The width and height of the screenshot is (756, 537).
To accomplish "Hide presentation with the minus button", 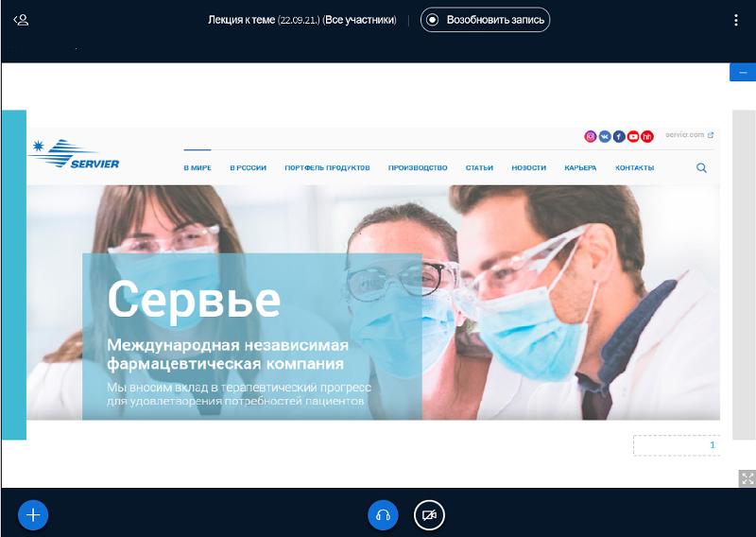I will click(743, 73).
